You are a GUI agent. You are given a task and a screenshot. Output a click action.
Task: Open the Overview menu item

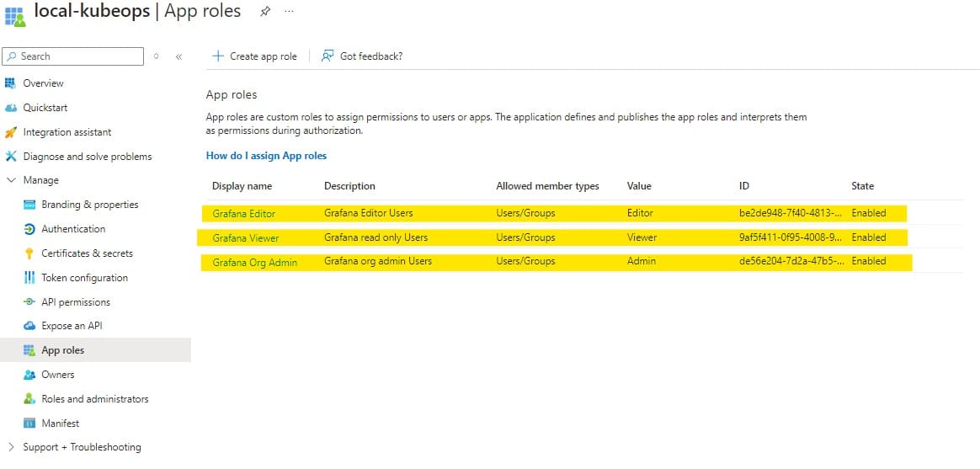point(43,83)
